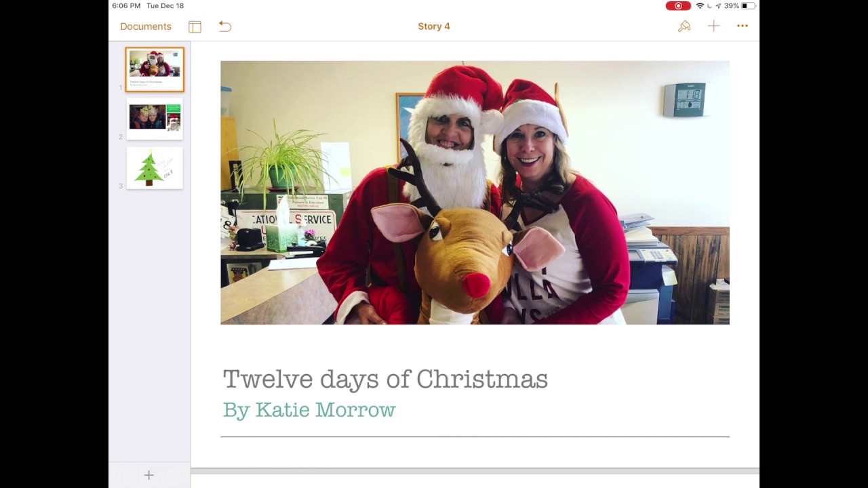Tap the plus insert icon in toolbar

(713, 26)
